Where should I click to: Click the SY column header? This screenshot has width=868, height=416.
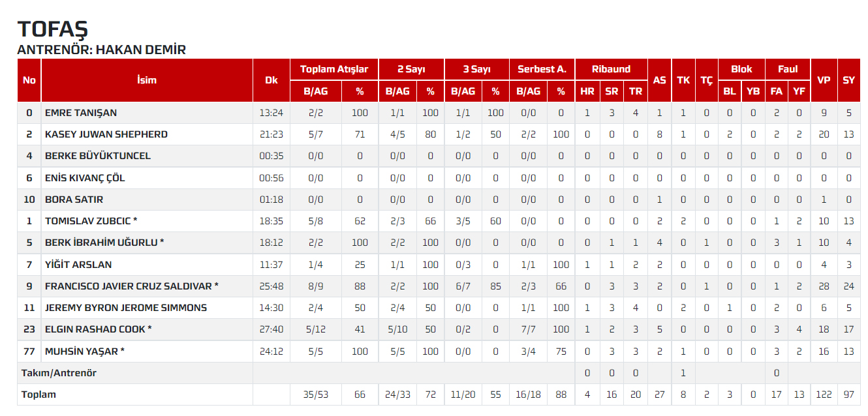point(848,80)
